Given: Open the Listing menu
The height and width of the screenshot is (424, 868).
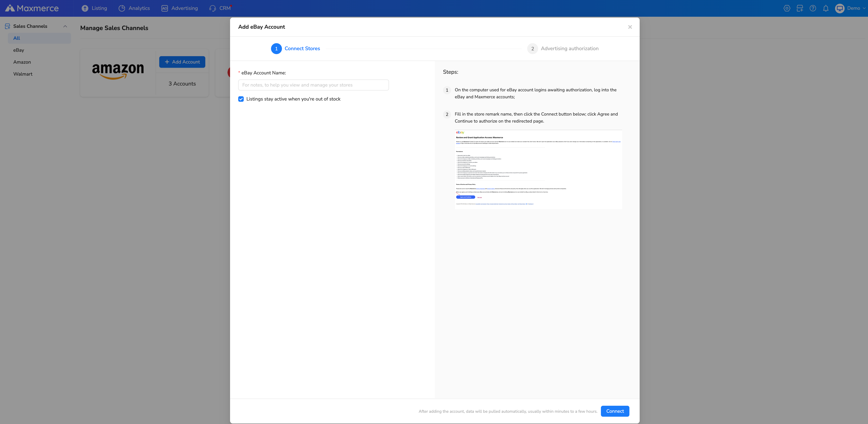Looking at the screenshot, I should click(94, 8).
